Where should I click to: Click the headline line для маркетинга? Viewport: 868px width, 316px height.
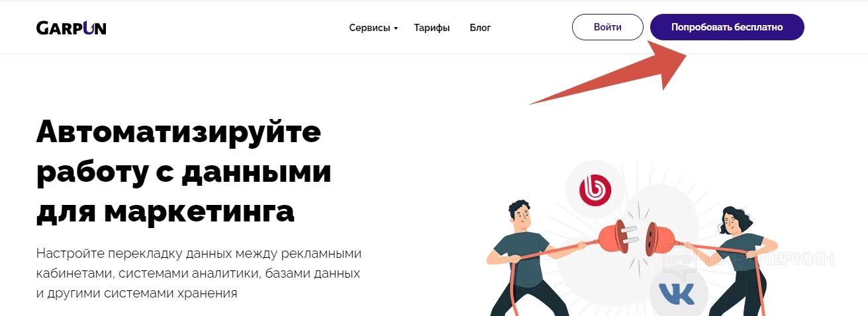pos(166,211)
